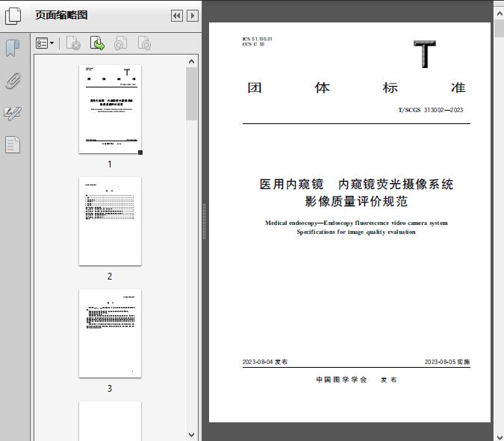Image resolution: width=504 pixels, height=441 pixels.
Task: Open the Attachments paperclip panel
Action: pyautogui.click(x=13, y=81)
